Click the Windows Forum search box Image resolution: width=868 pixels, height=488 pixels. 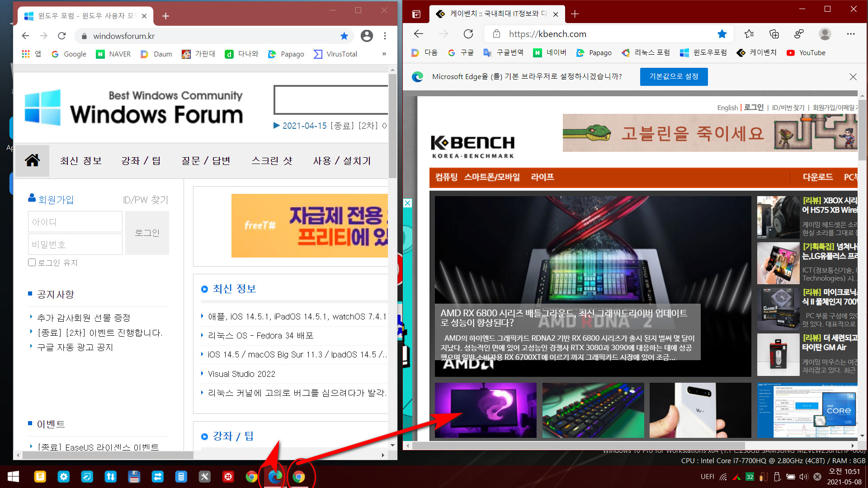tap(330, 99)
